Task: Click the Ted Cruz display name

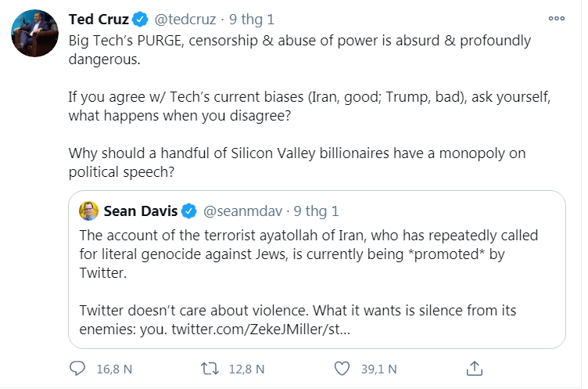Action: (x=98, y=18)
